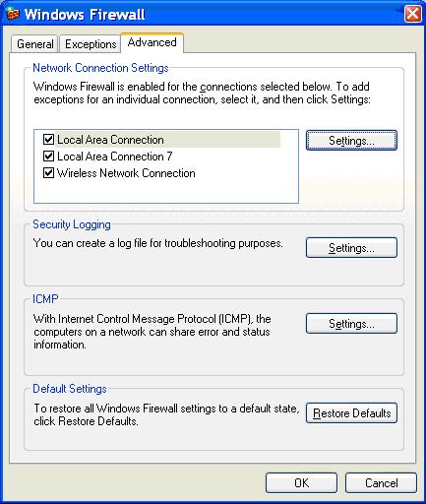Click the Windows Firewall title bar icon
Image resolution: width=426 pixels, height=504 pixels.
click(x=13, y=15)
